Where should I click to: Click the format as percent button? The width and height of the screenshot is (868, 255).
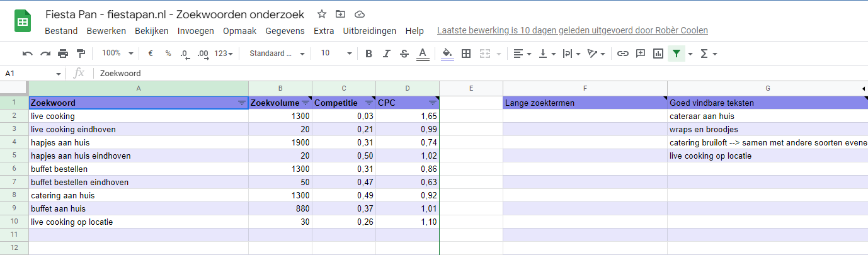pyautogui.click(x=168, y=54)
